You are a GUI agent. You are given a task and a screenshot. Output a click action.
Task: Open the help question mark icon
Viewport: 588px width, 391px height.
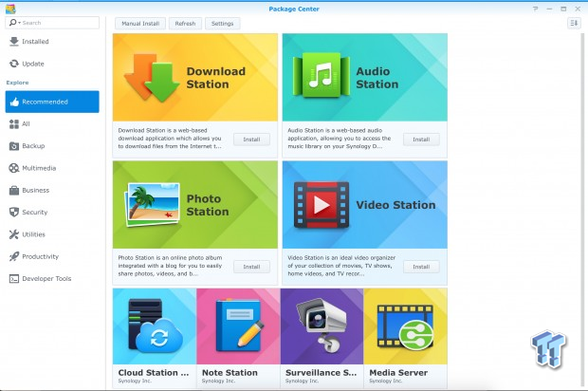535,9
